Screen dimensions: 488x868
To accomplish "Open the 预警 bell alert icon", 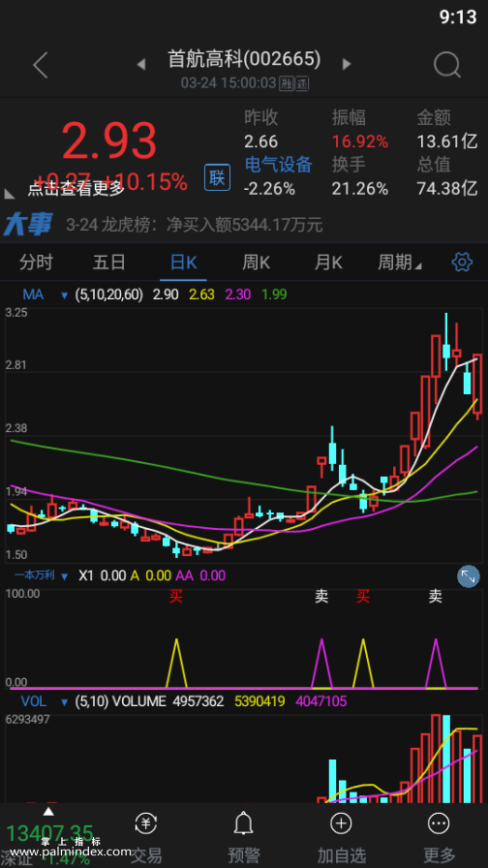I will pos(243,823).
